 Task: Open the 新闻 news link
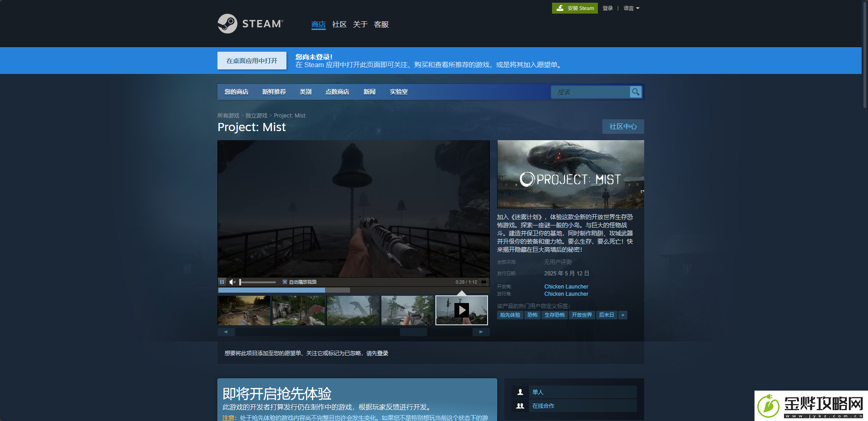coord(370,92)
